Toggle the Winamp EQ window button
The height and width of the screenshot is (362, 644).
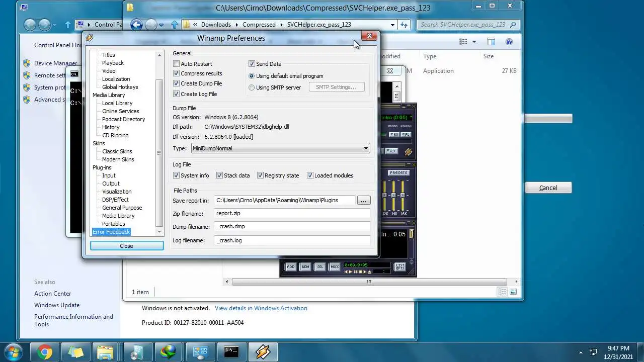(394, 135)
